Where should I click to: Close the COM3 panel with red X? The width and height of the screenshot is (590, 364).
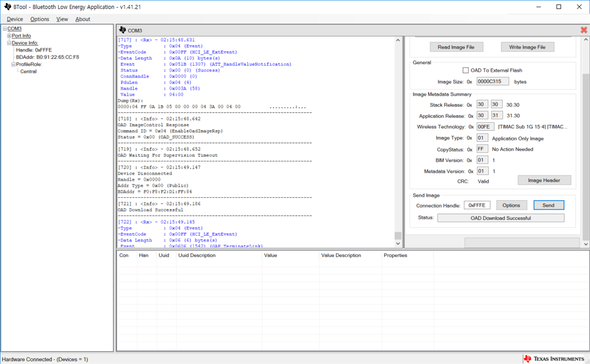pos(584,30)
